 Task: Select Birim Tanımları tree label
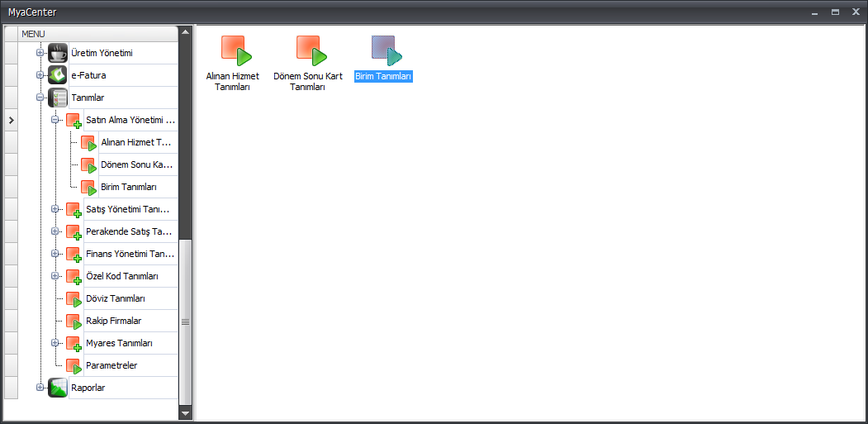[x=129, y=187]
